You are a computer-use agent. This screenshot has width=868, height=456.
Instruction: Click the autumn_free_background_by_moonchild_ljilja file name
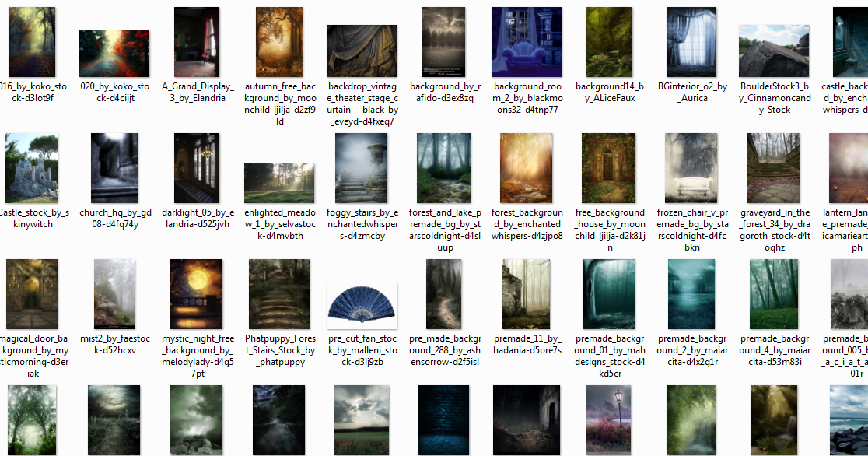pos(280,103)
